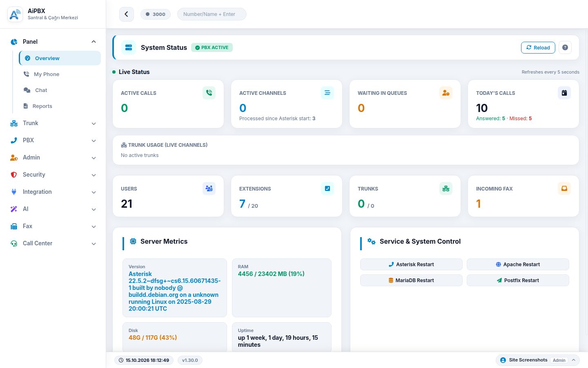Click the Number/Name dial input field
The width and height of the screenshot is (588, 368).
pos(212,14)
